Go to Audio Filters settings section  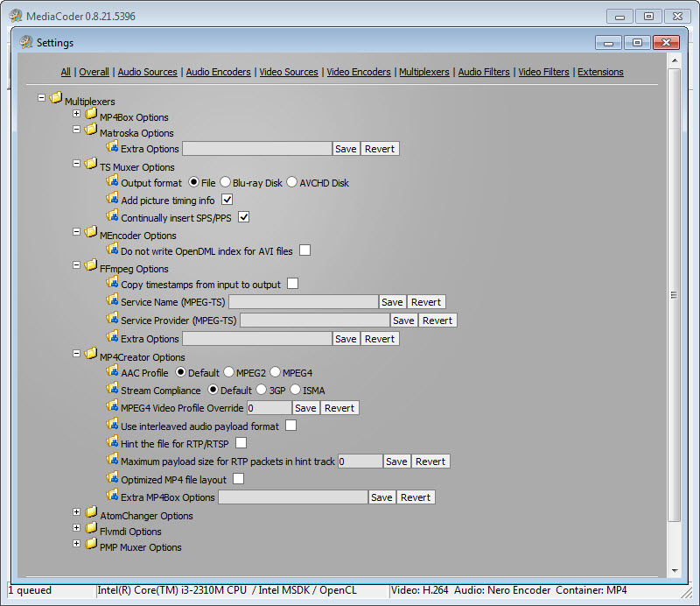484,72
